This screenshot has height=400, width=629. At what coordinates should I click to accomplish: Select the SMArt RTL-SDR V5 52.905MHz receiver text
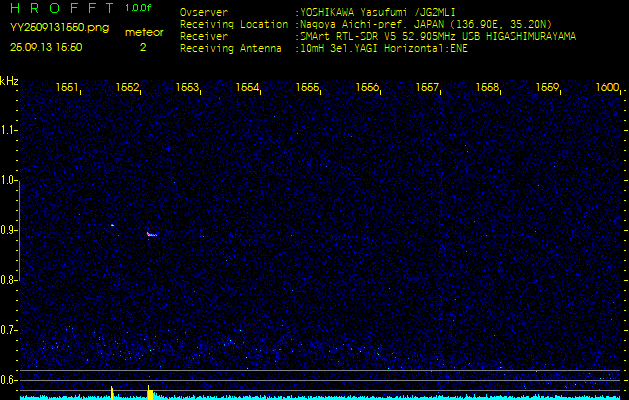tap(438, 37)
